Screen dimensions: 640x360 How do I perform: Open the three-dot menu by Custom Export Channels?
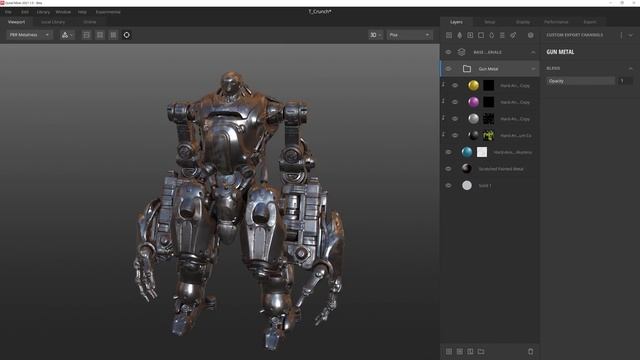(x=622, y=35)
